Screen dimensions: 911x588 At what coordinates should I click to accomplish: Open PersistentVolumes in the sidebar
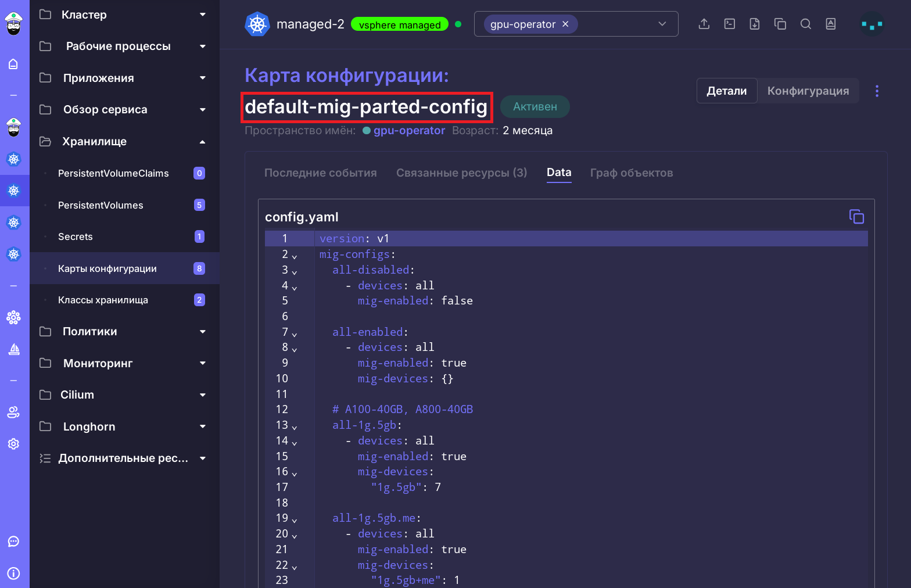pyautogui.click(x=124, y=205)
